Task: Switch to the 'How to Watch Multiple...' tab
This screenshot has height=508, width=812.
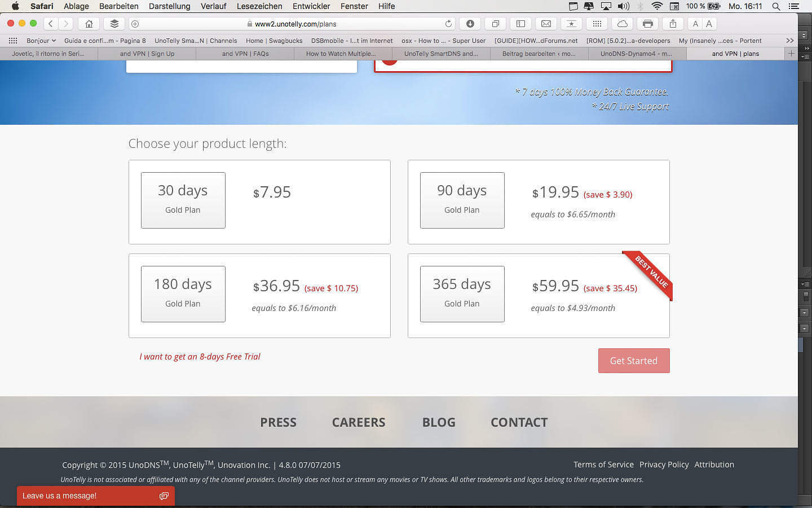Action: click(343, 54)
